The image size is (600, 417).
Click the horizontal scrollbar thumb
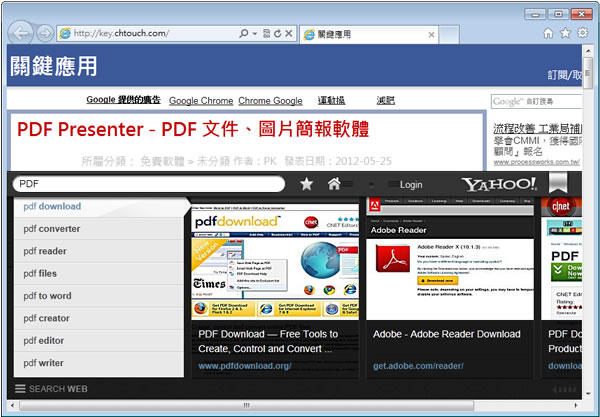pos(246,406)
